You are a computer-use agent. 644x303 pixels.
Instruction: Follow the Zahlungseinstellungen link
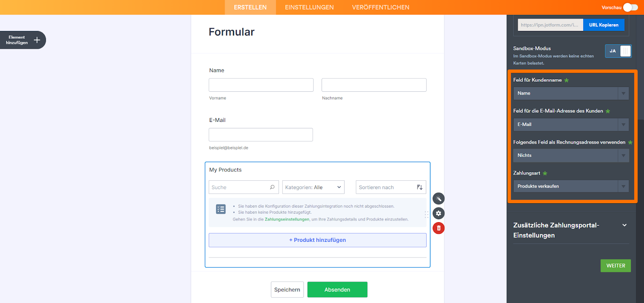point(287,219)
